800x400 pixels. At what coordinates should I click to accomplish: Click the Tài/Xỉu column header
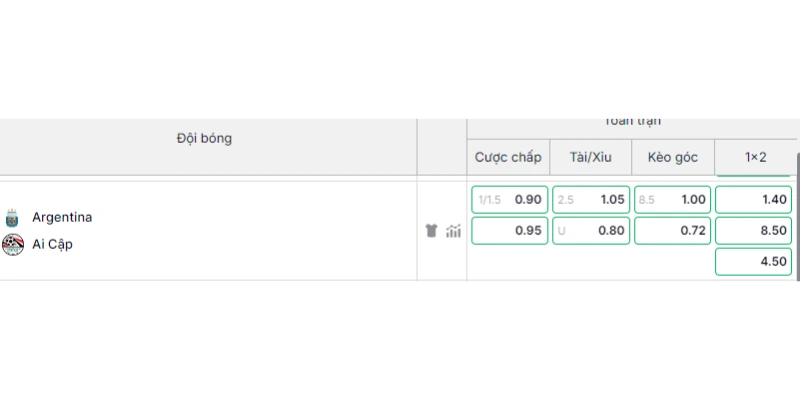[x=591, y=157]
